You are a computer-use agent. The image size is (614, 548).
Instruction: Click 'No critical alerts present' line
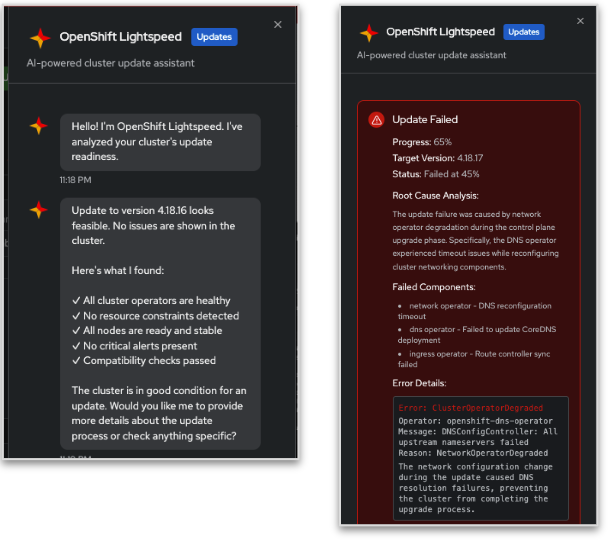click(135, 346)
